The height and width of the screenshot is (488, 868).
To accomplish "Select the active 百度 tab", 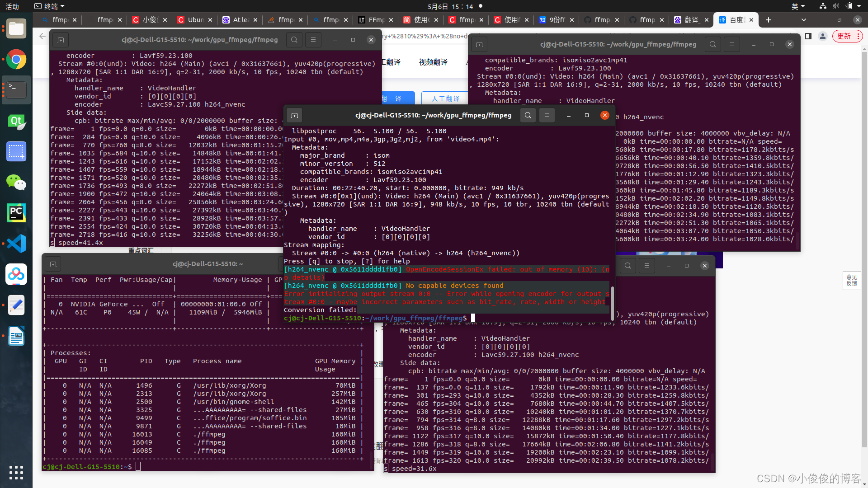I will (735, 20).
